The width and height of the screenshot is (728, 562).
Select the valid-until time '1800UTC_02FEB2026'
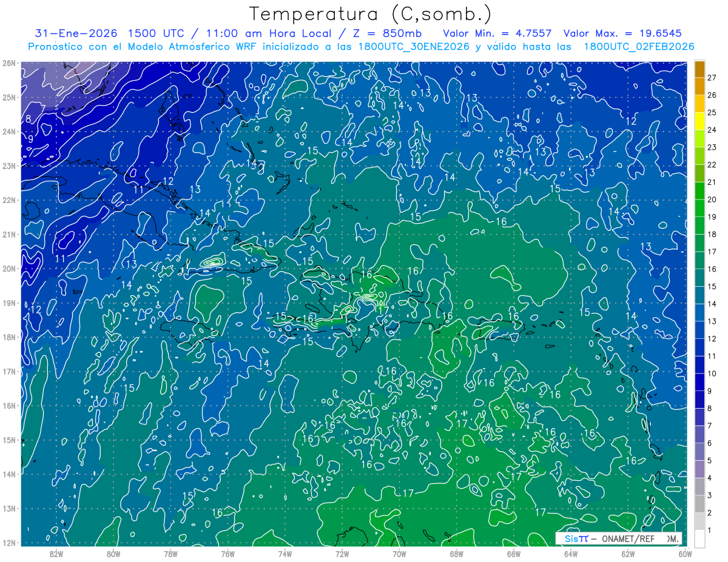[x=639, y=47]
